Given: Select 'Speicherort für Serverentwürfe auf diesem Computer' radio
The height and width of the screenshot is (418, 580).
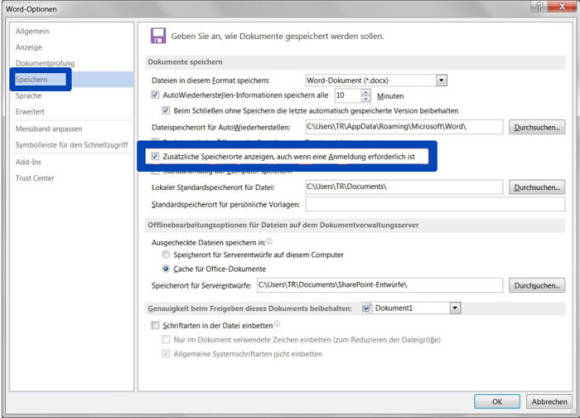Looking at the screenshot, I should (166, 254).
